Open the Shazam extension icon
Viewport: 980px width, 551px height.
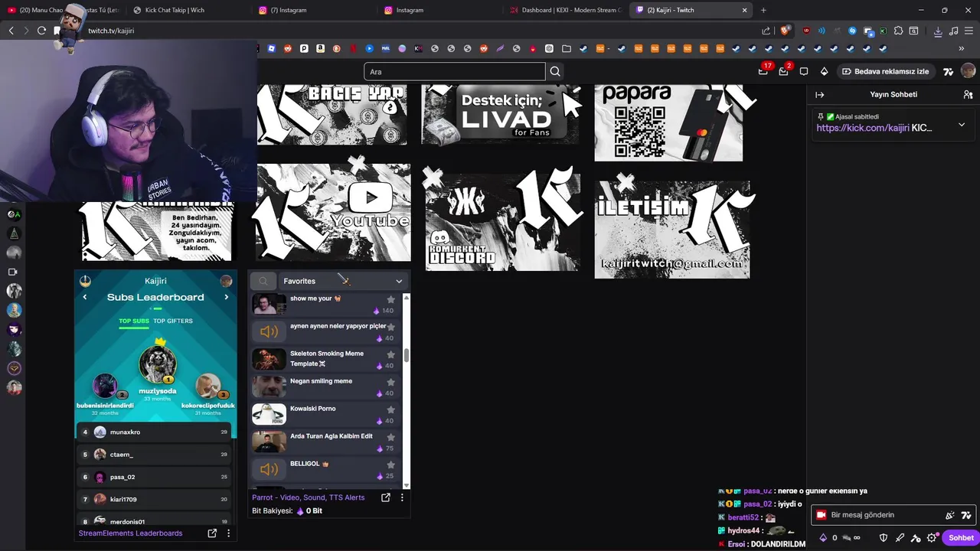(x=852, y=31)
